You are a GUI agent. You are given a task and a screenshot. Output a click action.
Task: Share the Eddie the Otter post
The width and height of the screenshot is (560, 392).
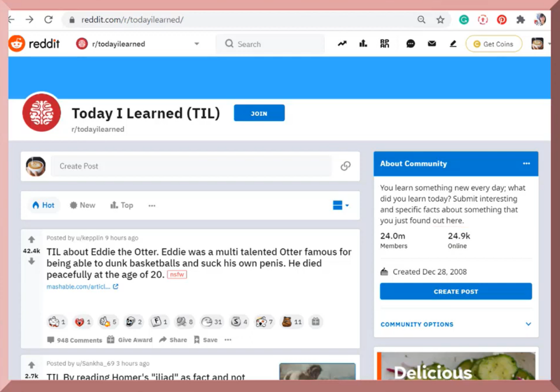tap(173, 340)
